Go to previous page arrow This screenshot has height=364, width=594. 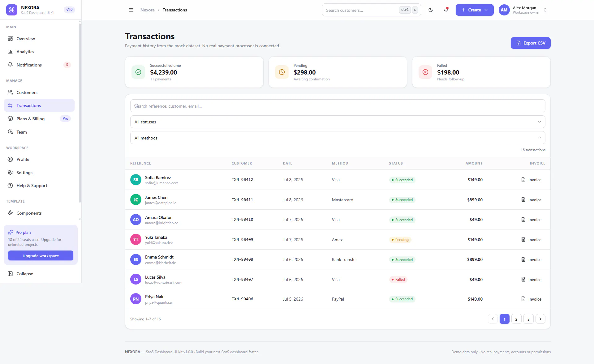point(493,319)
